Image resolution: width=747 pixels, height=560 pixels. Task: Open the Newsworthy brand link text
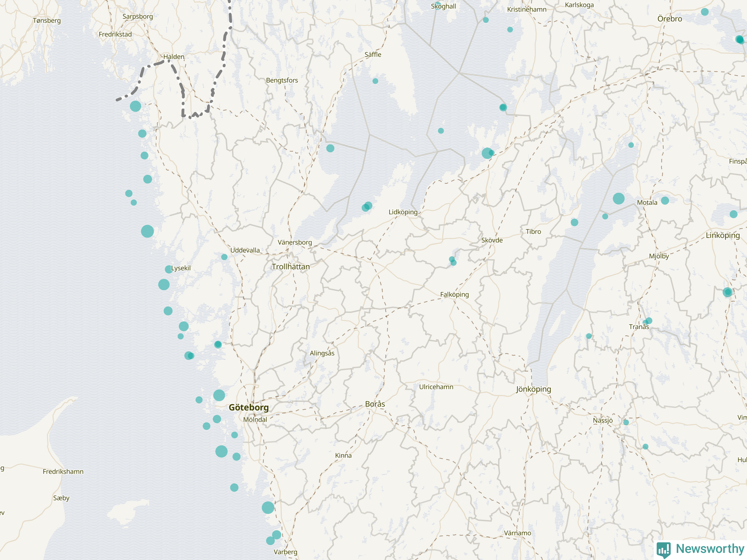tap(710, 549)
